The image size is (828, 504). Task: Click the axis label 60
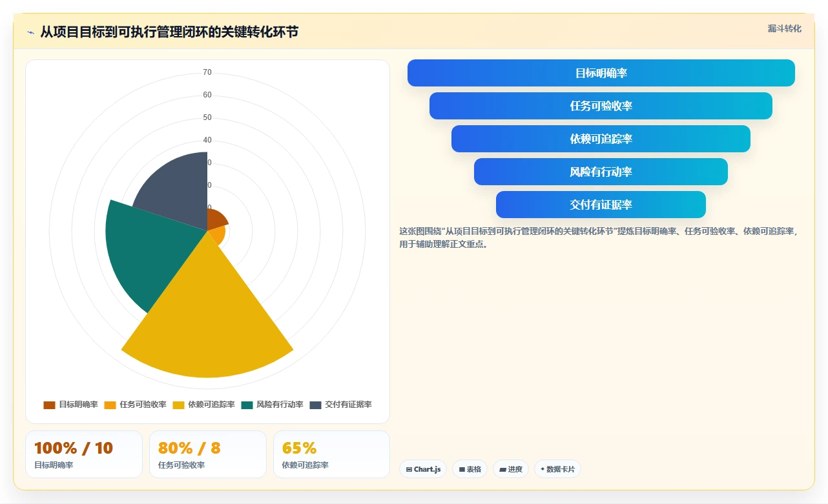tap(207, 95)
